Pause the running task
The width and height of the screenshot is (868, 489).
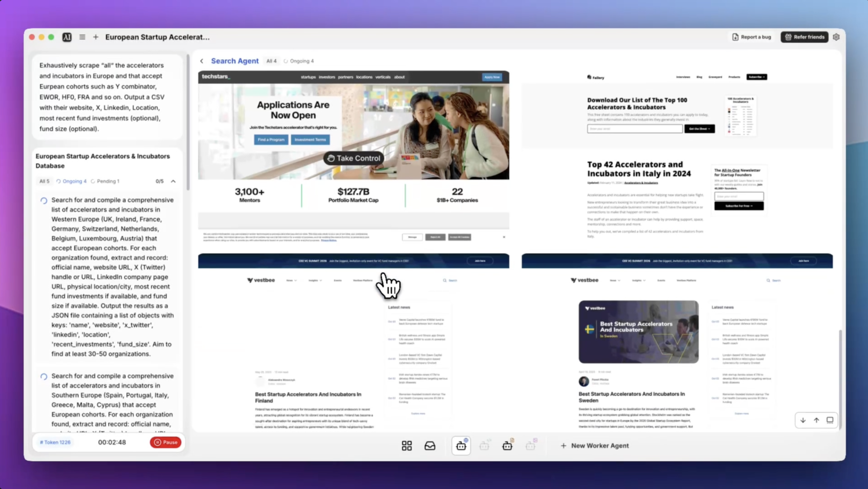click(x=165, y=442)
